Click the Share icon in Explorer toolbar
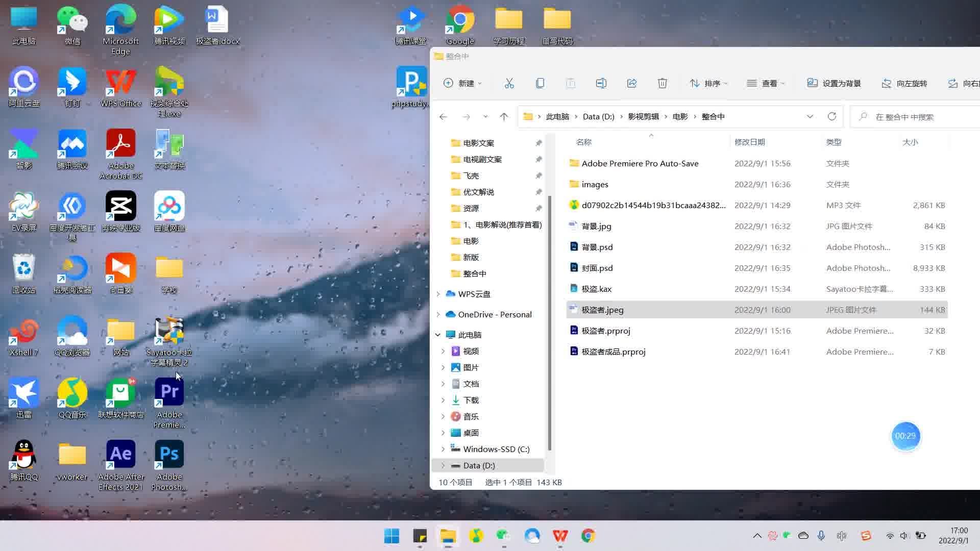The height and width of the screenshot is (551, 980). coord(631,83)
